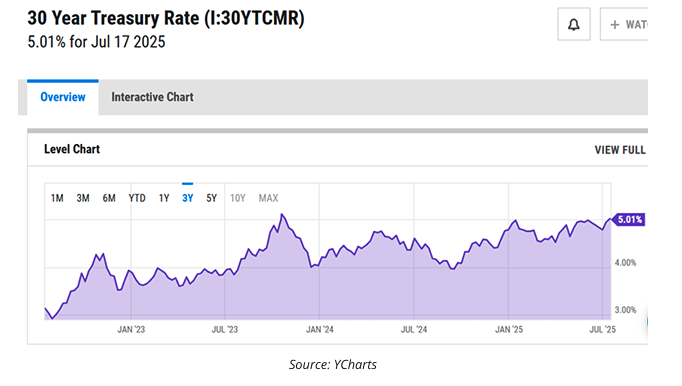Click the 30 Year Treasury Rate title
The width and height of the screenshot is (682, 386).
166,18
